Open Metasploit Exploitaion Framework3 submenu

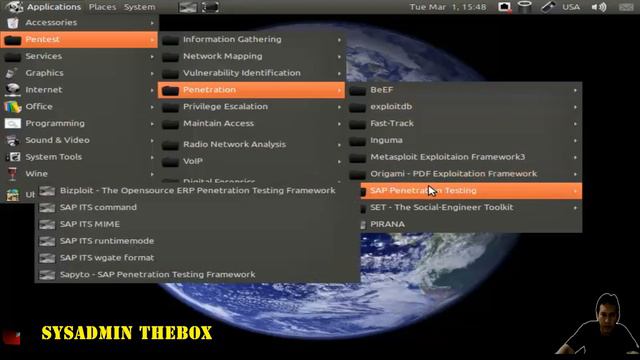[464, 157]
